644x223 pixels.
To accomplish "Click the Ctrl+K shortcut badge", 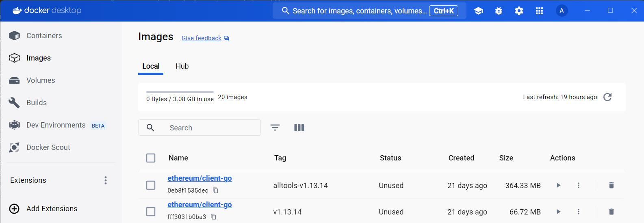I will pos(444,11).
